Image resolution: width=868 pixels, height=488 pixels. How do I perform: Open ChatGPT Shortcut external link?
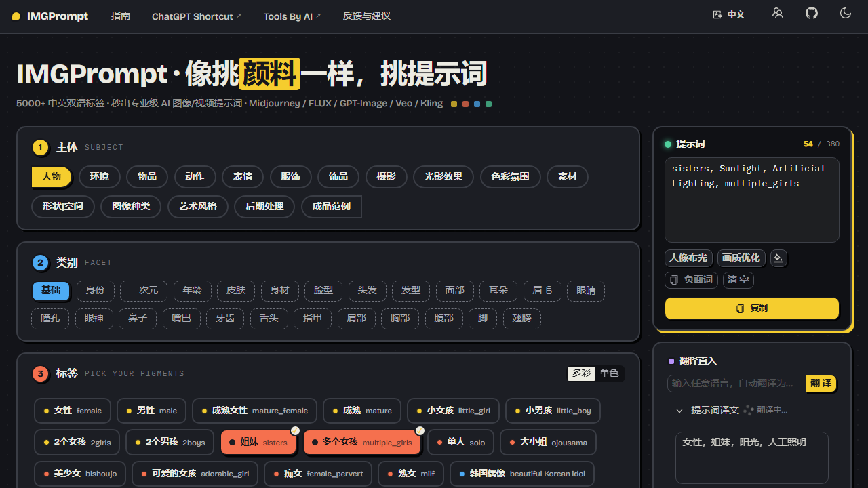[x=196, y=16]
